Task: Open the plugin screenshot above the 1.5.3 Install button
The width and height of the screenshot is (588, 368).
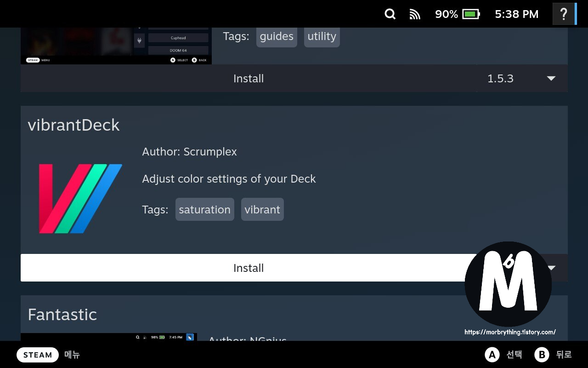Action: 116,46
